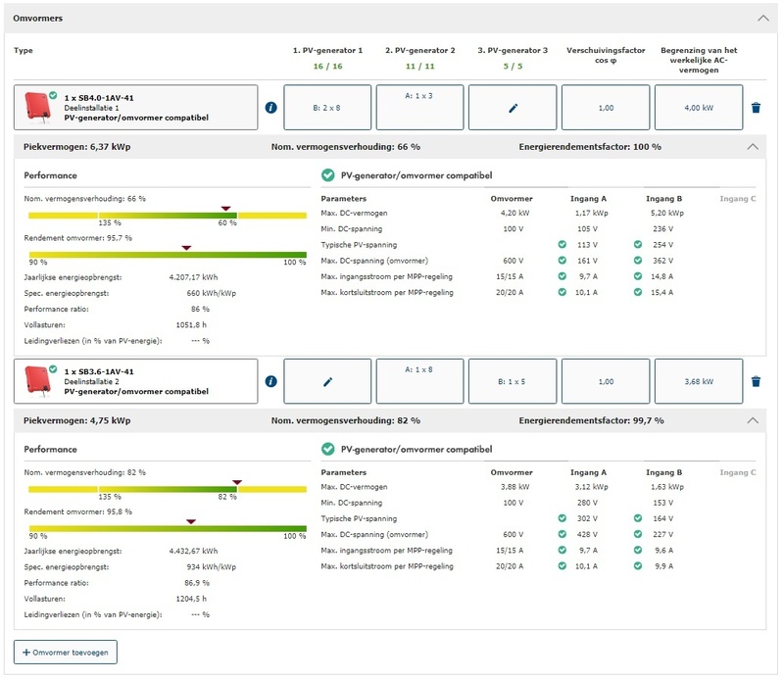Edit PV-generator 3 pencil for SB4.0 inverter

pos(513,108)
